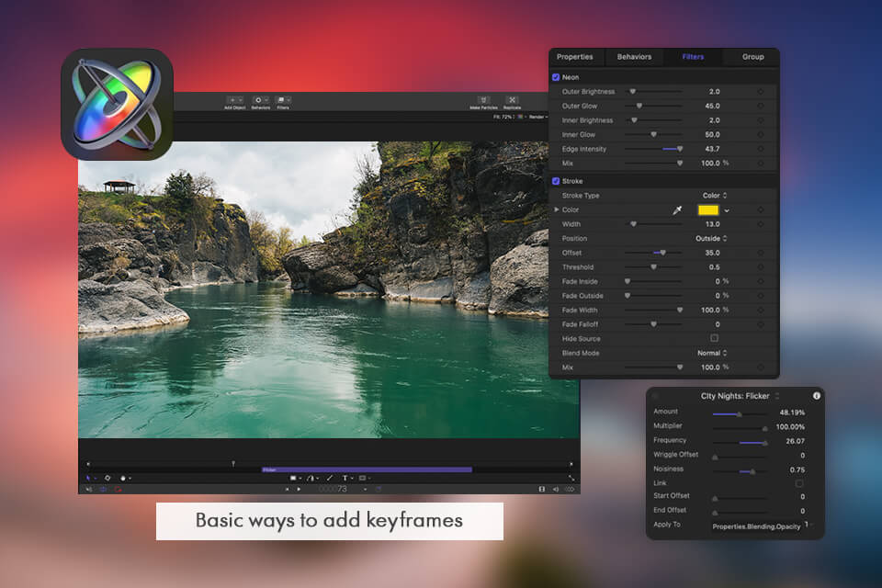The height and width of the screenshot is (588, 882).
Task: Adjust the Inner Glow slider
Action: [653, 134]
